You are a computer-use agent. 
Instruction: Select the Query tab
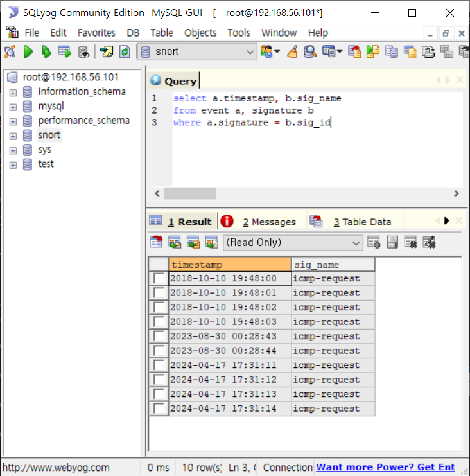[x=173, y=81]
